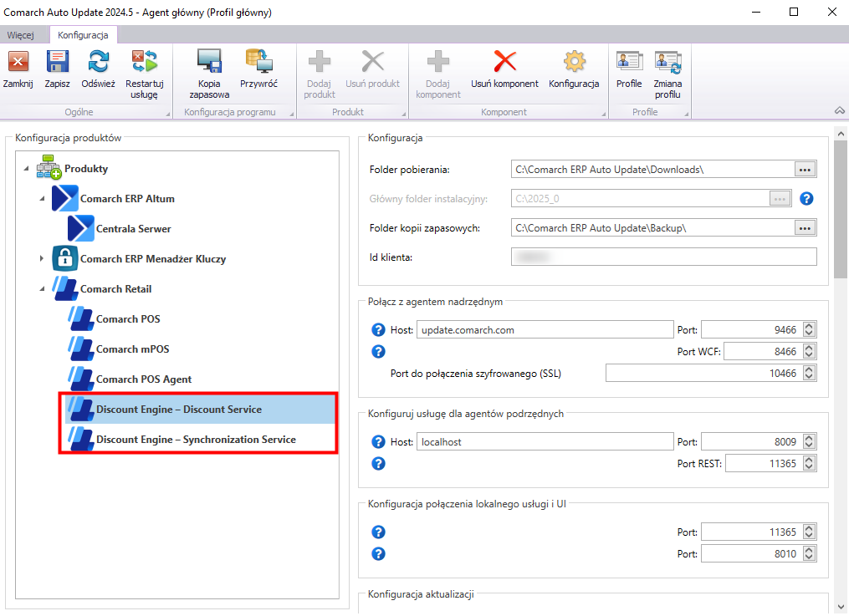
Task: Click the Dodaj produkt icon
Action: [x=320, y=62]
